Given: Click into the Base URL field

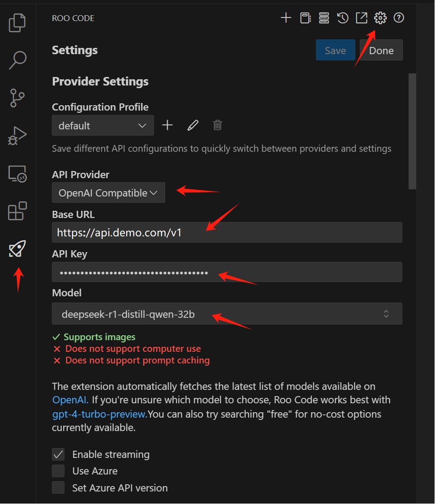Looking at the screenshot, I should 227,232.
